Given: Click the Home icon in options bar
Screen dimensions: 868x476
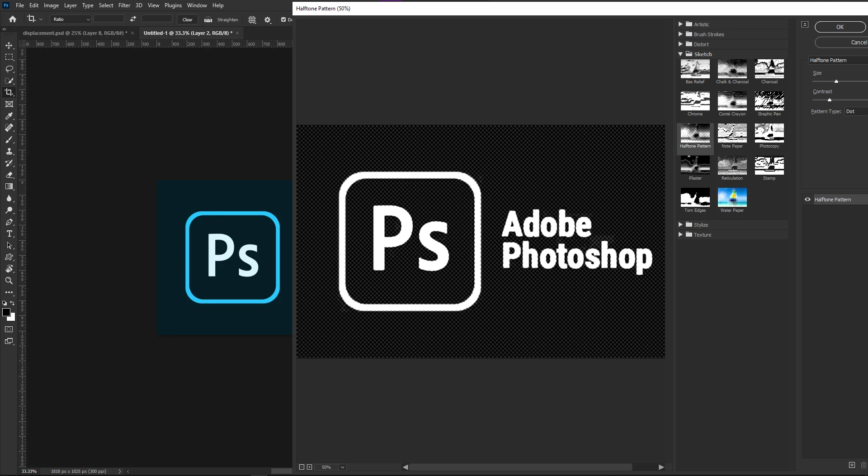Looking at the screenshot, I should [x=13, y=19].
